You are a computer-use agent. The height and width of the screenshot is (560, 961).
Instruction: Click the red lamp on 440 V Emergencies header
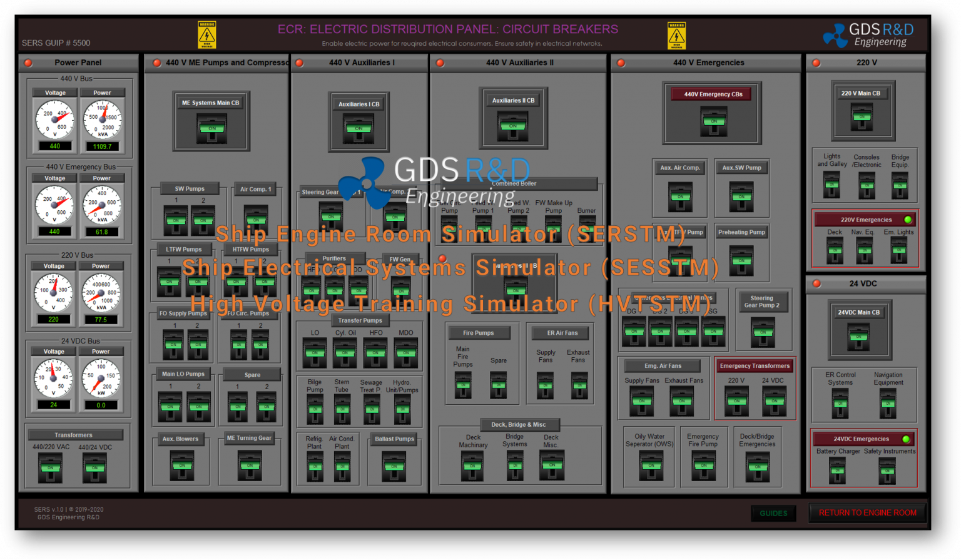coord(620,63)
